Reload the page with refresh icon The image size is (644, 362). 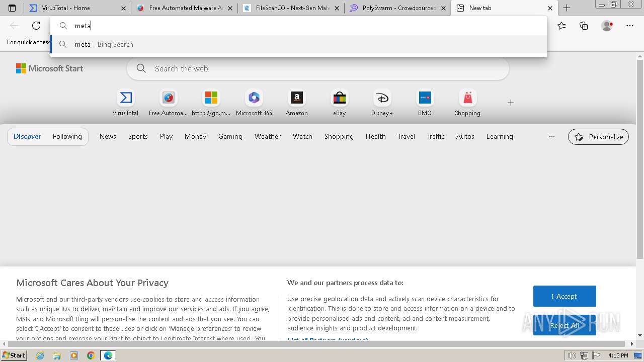coord(36,26)
